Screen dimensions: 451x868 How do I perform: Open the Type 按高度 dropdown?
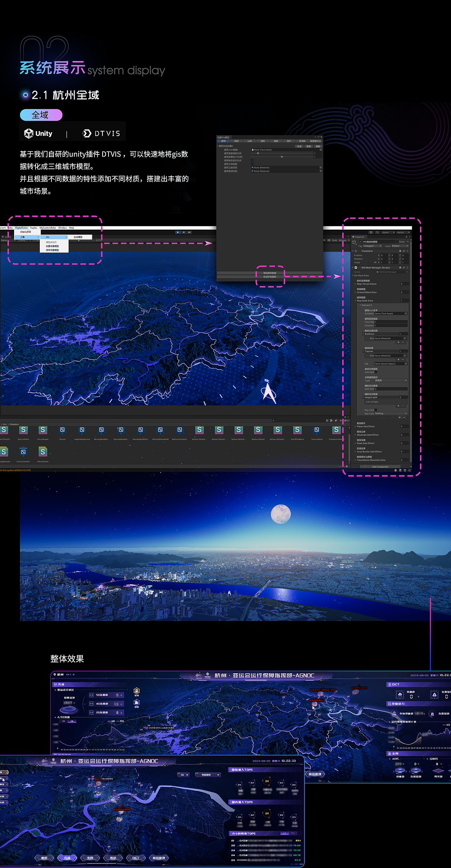point(391,381)
